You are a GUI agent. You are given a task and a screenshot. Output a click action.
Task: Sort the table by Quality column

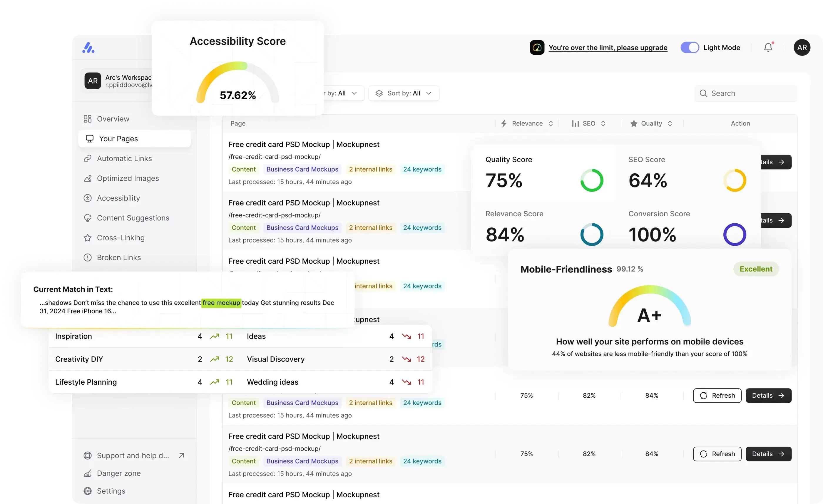click(x=651, y=124)
